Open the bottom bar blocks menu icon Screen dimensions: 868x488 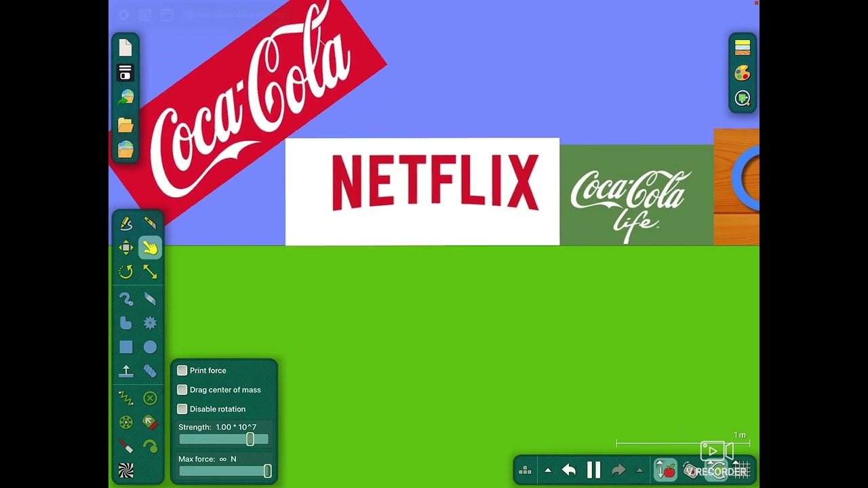(x=525, y=470)
